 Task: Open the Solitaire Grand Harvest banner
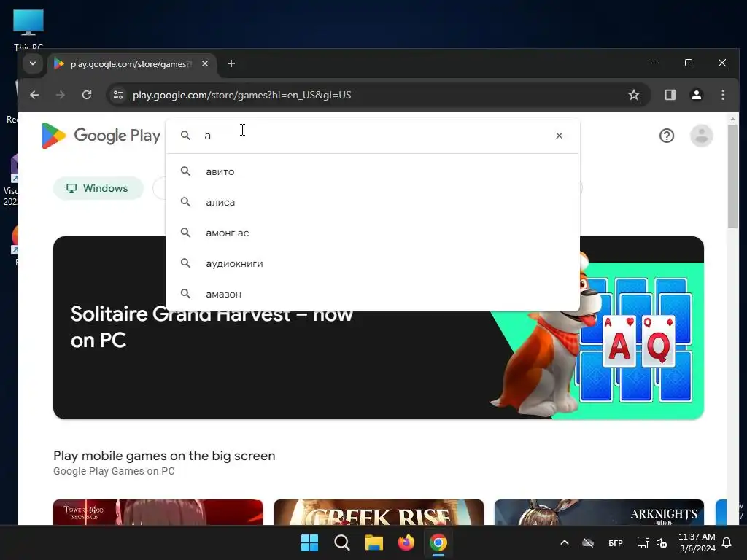click(379, 327)
